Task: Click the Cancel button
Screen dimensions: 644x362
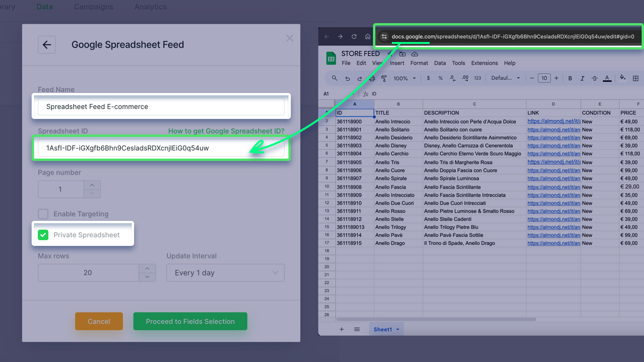Action: pyautogui.click(x=99, y=321)
